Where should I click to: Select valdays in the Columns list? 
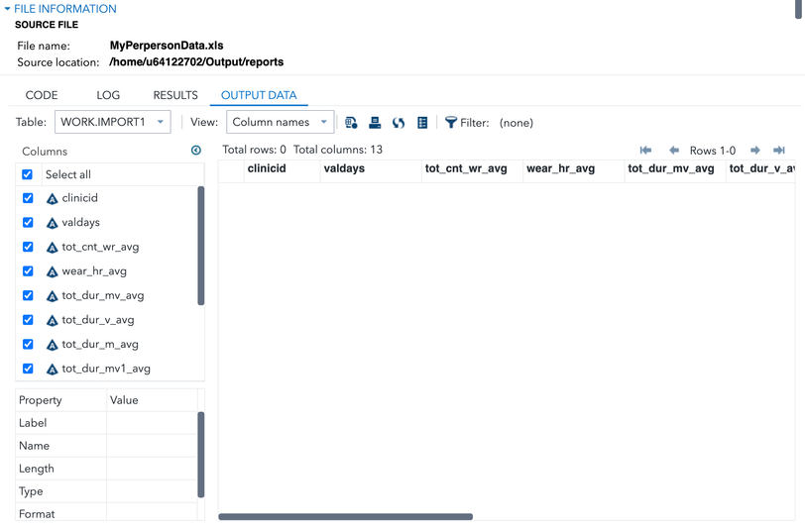(x=80, y=222)
